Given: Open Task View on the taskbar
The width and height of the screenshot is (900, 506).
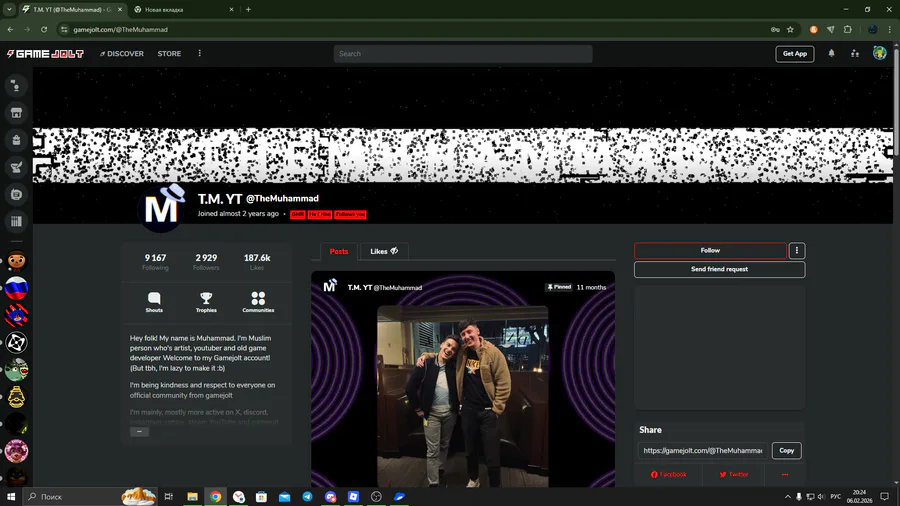Looking at the screenshot, I should 168,496.
